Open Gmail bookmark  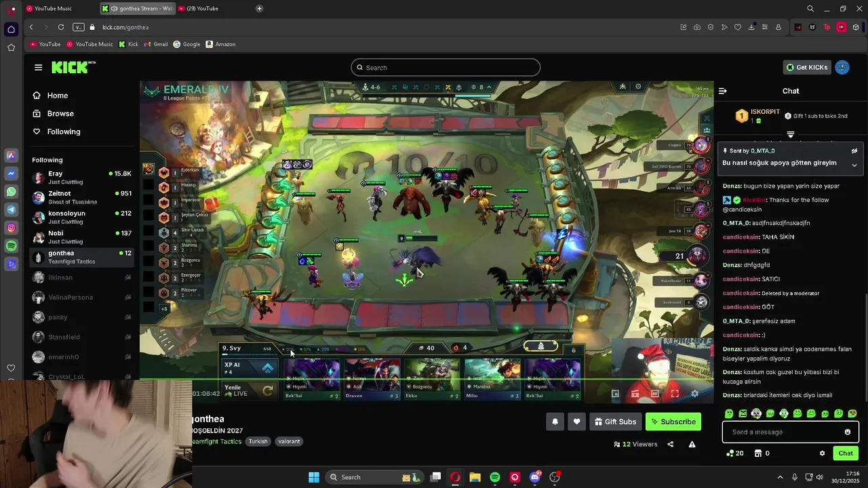point(155,44)
